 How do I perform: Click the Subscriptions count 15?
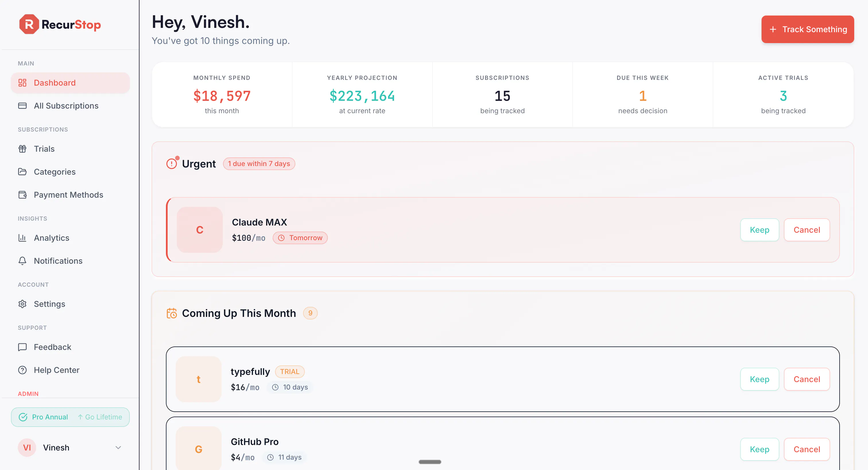(x=502, y=96)
